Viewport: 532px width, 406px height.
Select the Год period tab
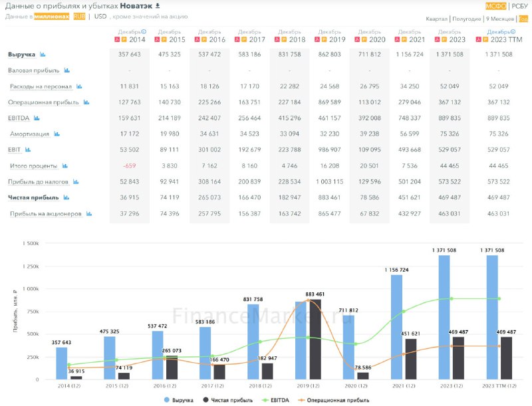(x=523, y=19)
